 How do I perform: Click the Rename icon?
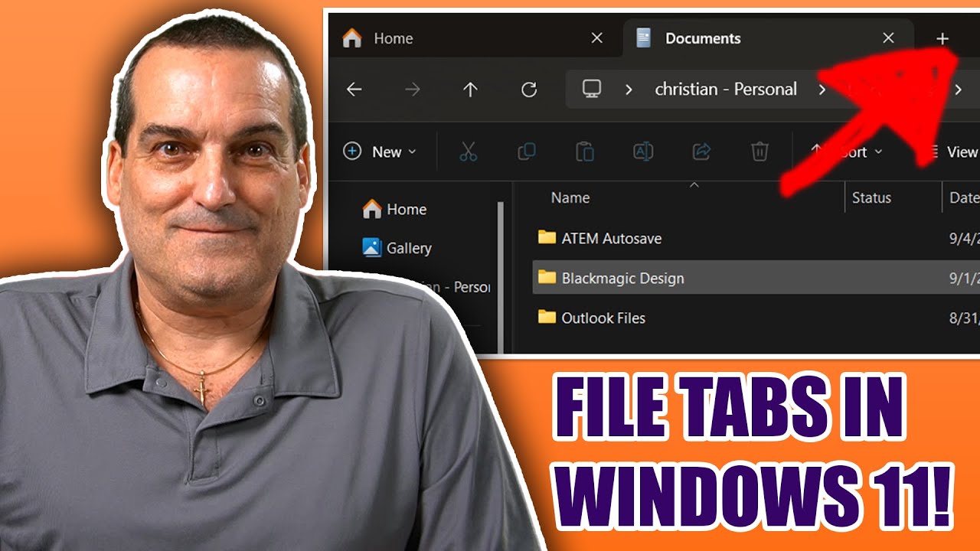pos(643,152)
